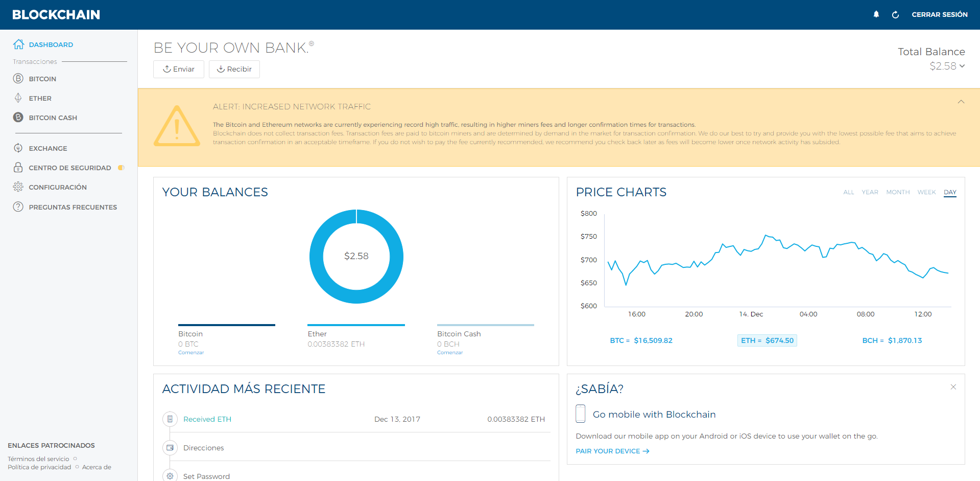The image size is (980, 481).
Task: Click the Preguntas Frecuentes question icon
Action: pyautogui.click(x=18, y=207)
